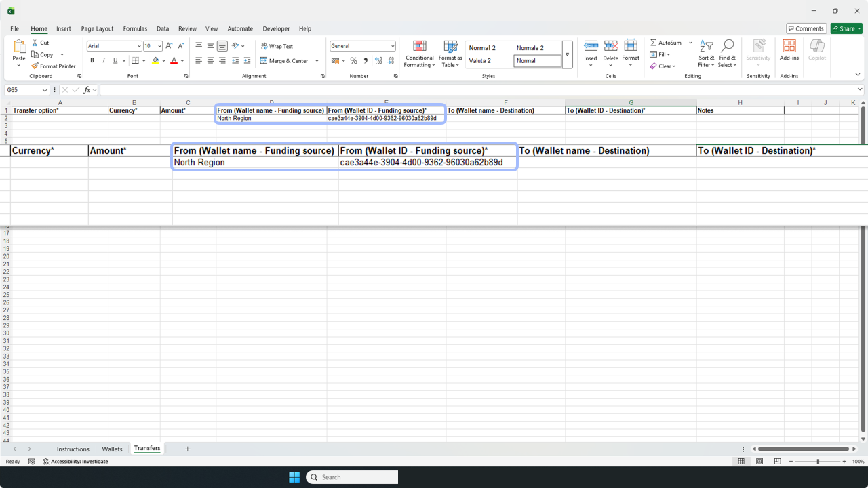Open the font size dropdown
Screen dimensions: 868x488
coord(159,46)
